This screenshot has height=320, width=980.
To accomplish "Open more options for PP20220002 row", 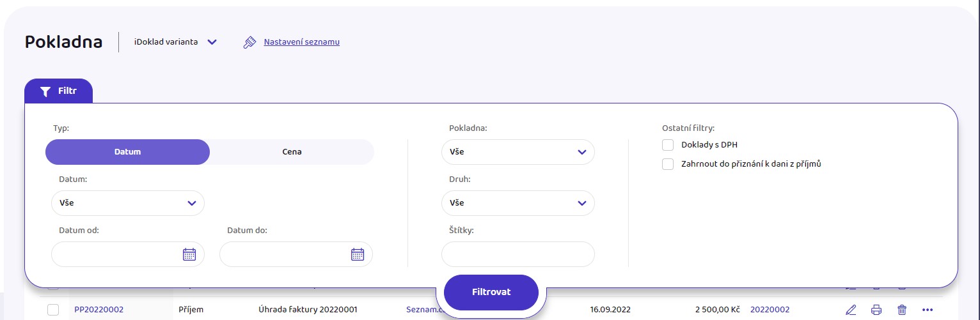I will [928, 310].
